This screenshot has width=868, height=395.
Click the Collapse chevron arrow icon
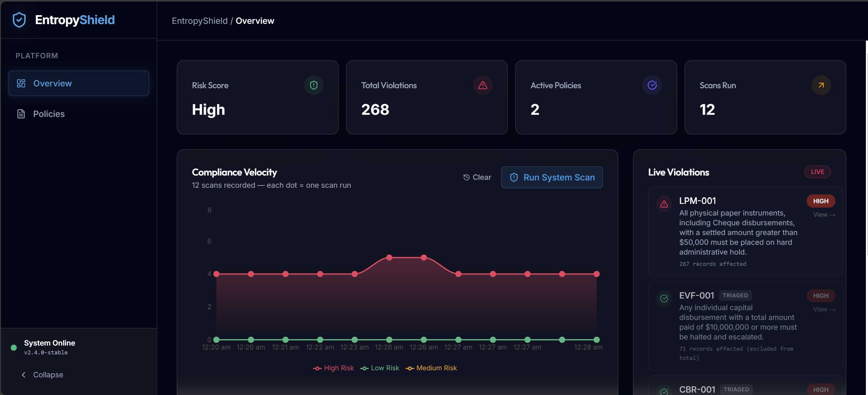24,375
